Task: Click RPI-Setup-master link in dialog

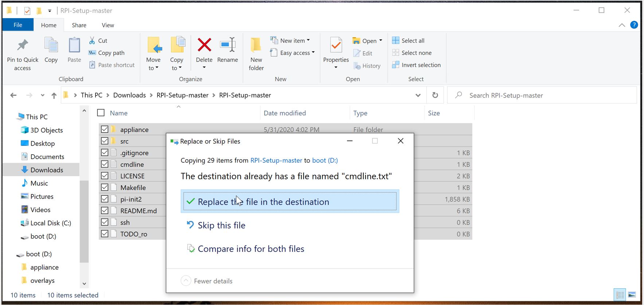Action: coord(276,161)
